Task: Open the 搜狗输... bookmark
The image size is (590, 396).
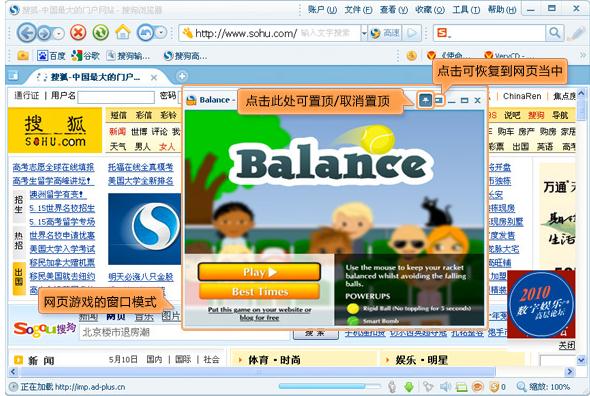Action: 128,56
